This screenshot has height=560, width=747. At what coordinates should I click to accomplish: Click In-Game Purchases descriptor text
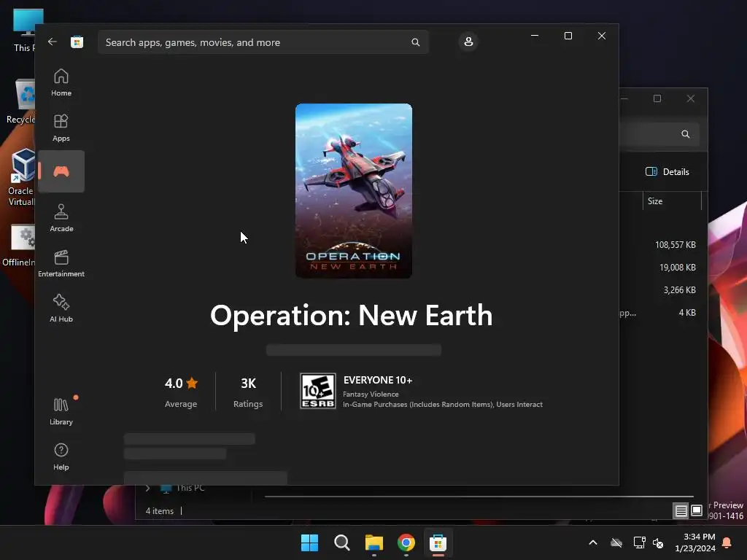(443, 404)
